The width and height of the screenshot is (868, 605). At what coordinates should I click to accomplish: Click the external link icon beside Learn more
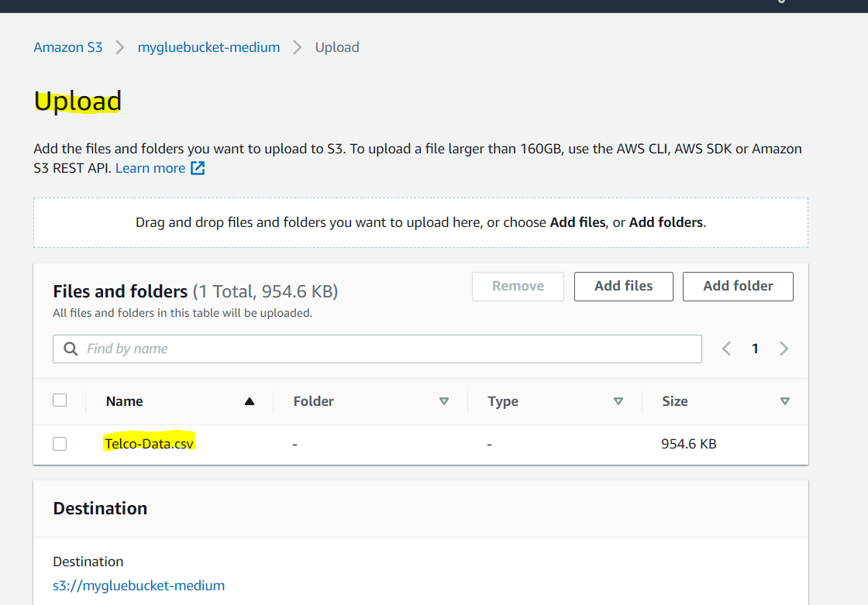(x=198, y=168)
